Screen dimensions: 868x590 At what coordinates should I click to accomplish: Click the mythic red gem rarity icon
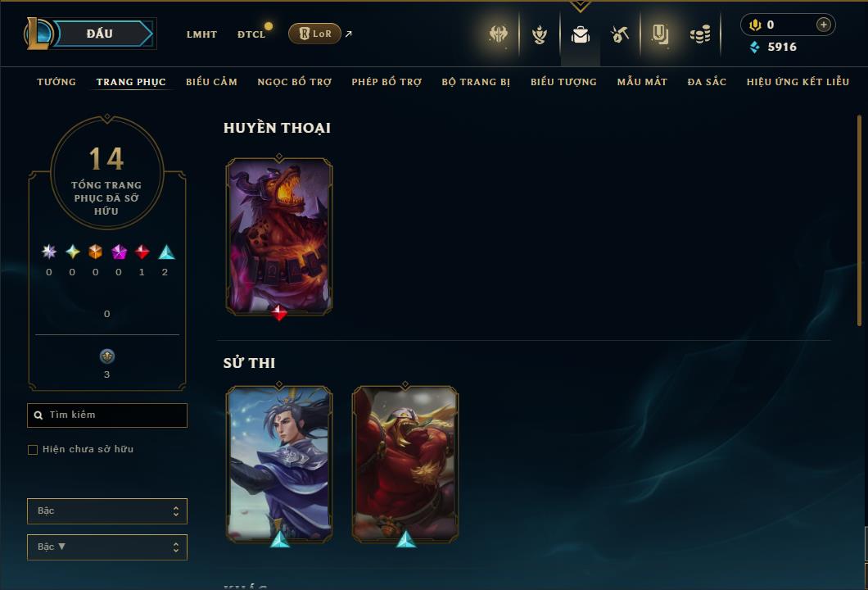142,252
